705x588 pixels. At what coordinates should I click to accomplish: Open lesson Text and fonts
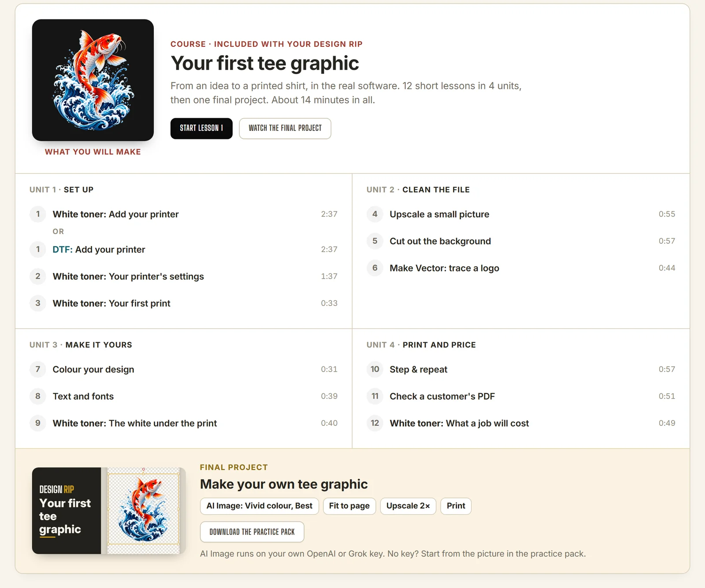tap(184, 396)
